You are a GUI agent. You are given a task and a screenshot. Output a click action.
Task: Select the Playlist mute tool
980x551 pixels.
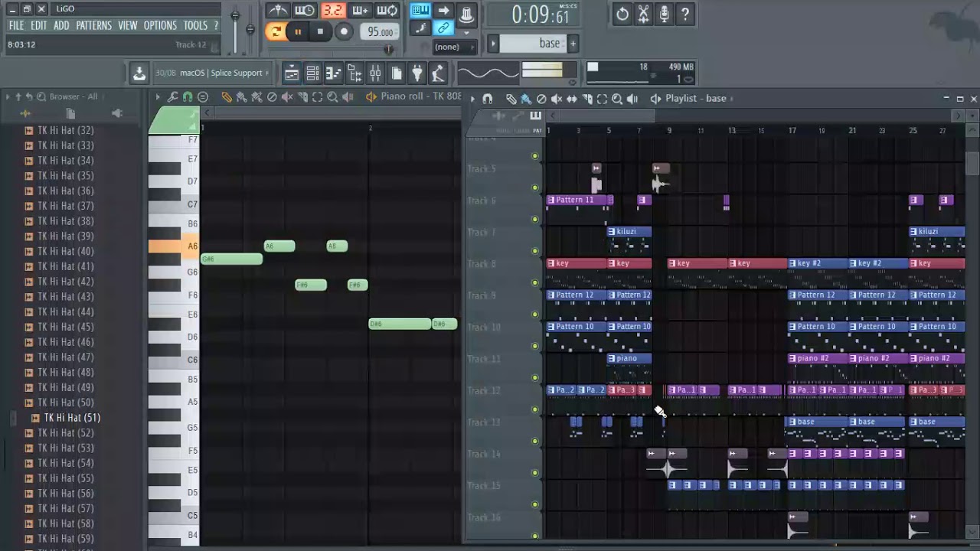[557, 99]
